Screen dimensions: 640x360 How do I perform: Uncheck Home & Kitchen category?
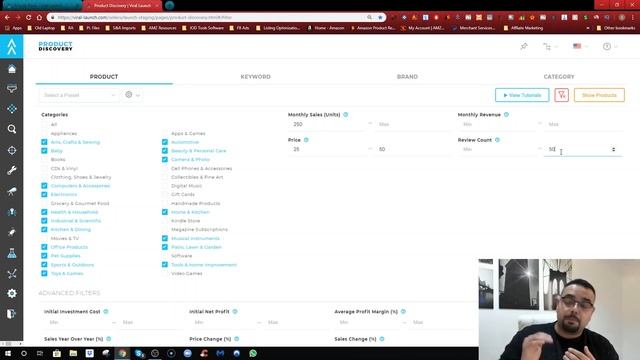tap(164, 212)
